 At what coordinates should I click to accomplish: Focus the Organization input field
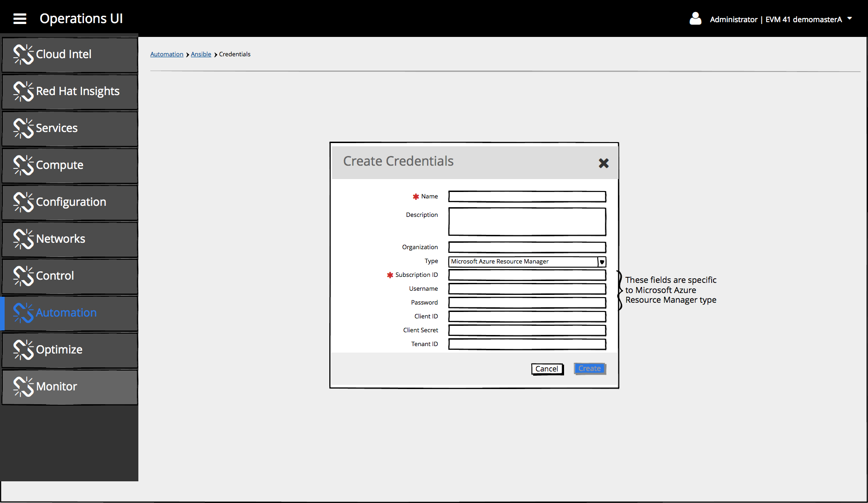(527, 247)
